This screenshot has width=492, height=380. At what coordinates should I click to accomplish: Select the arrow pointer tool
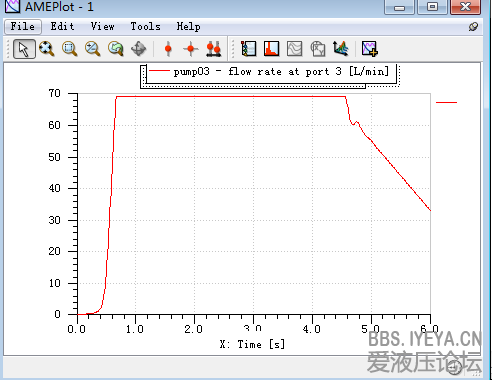(x=24, y=49)
